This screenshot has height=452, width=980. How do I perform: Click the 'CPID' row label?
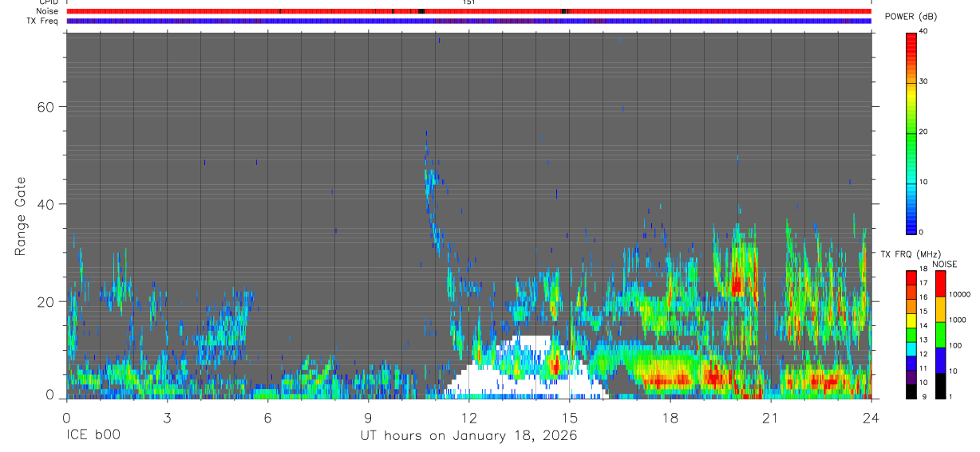tap(49, 2)
